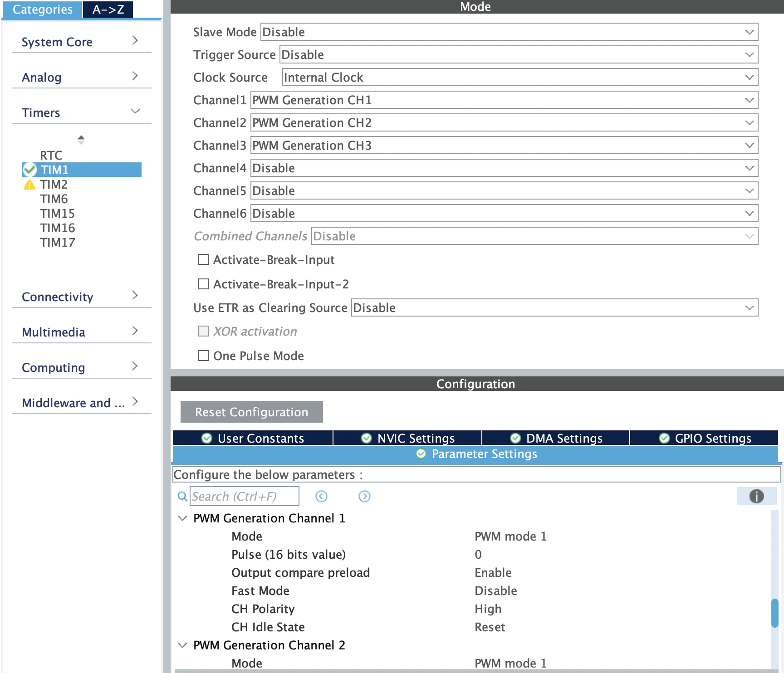This screenshot has height=673, width=784.
Task: Open the Clock Source dropdown
Action: pos(520,77)
